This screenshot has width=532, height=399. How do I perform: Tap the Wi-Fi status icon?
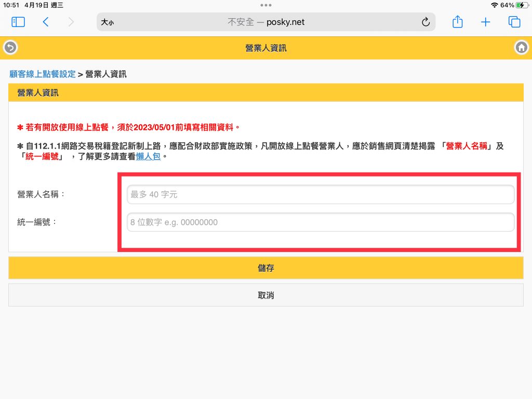tap(495, 5)
